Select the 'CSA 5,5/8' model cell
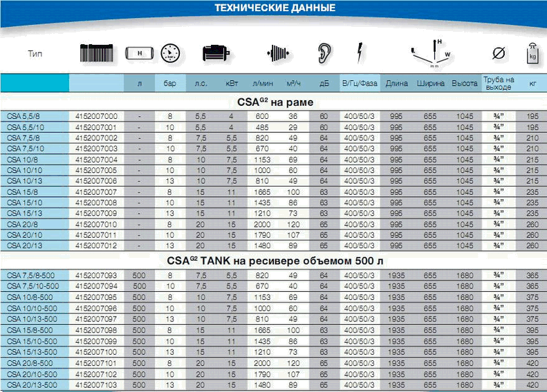Image resolution: width=547 pixels, height=392 pixels. [35, 116]
